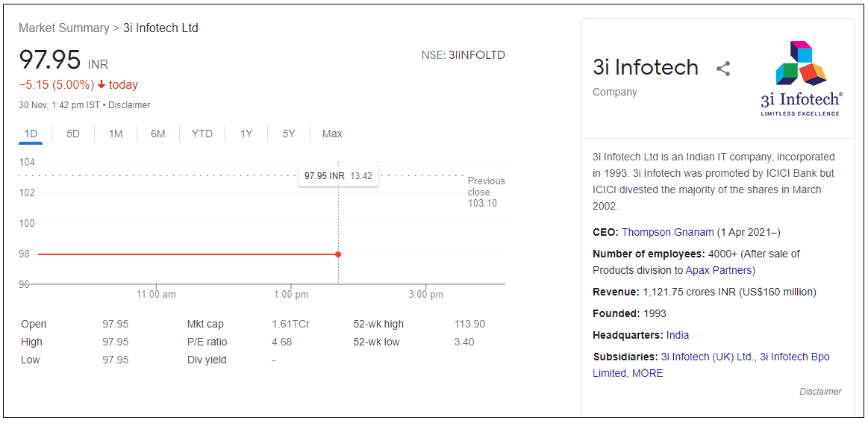Click the 3:00 pm axis label
This screenshot has height=423, width=868.
(x=426, y=295)
